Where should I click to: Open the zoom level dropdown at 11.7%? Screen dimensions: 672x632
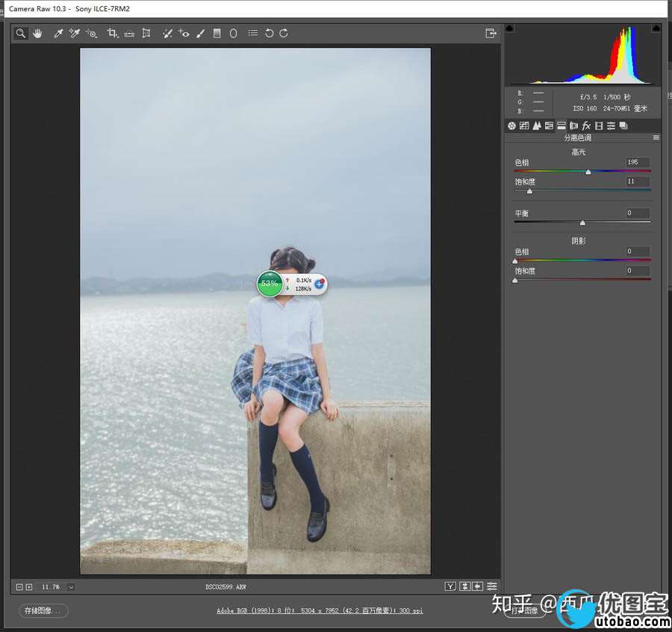pos(71,587)
